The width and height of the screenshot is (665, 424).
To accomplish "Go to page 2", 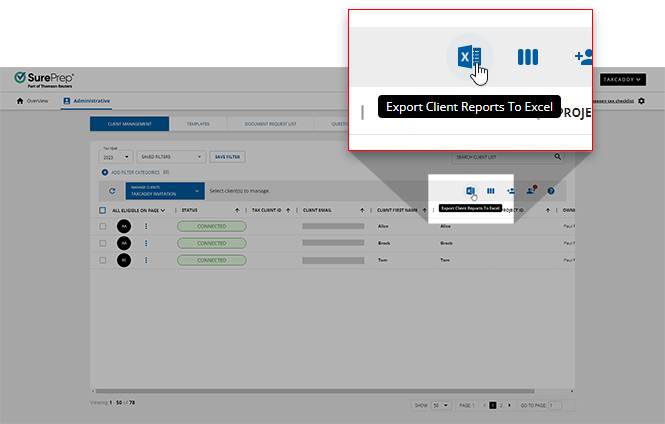I will 501,405.
